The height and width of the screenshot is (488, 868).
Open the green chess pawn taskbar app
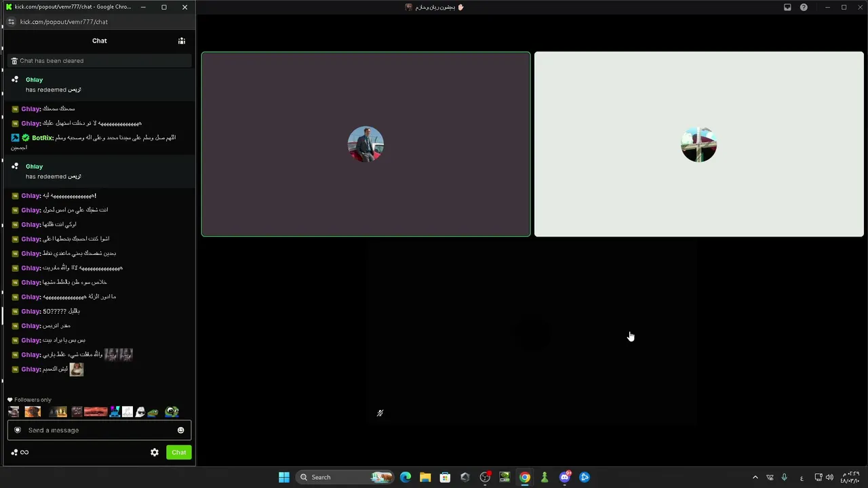545,477
